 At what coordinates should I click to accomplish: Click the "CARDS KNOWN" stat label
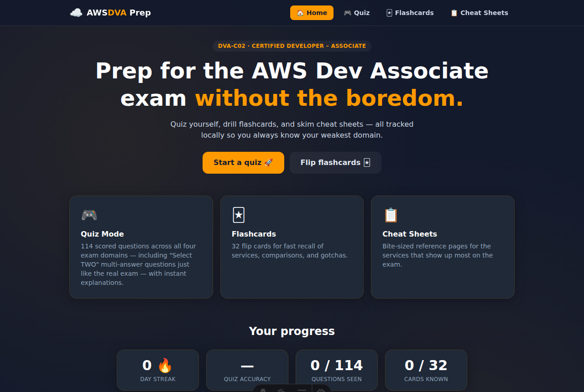coord(426,379)
